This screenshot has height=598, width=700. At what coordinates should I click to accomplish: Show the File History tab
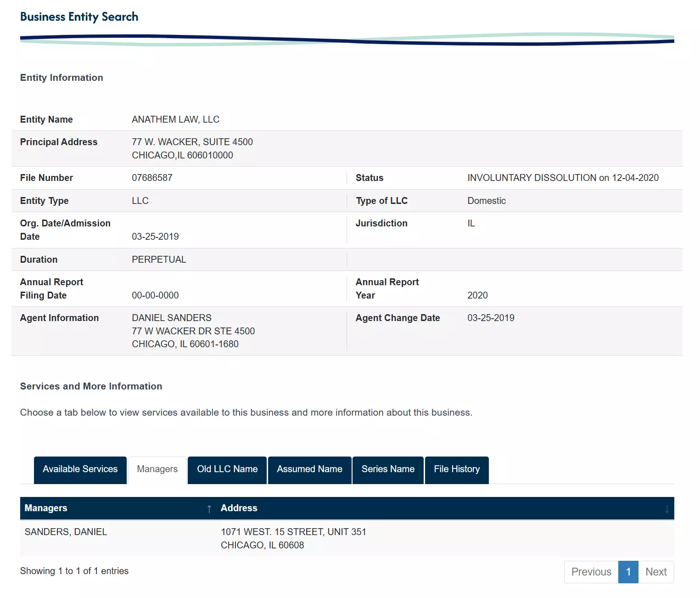click(457, 470)
